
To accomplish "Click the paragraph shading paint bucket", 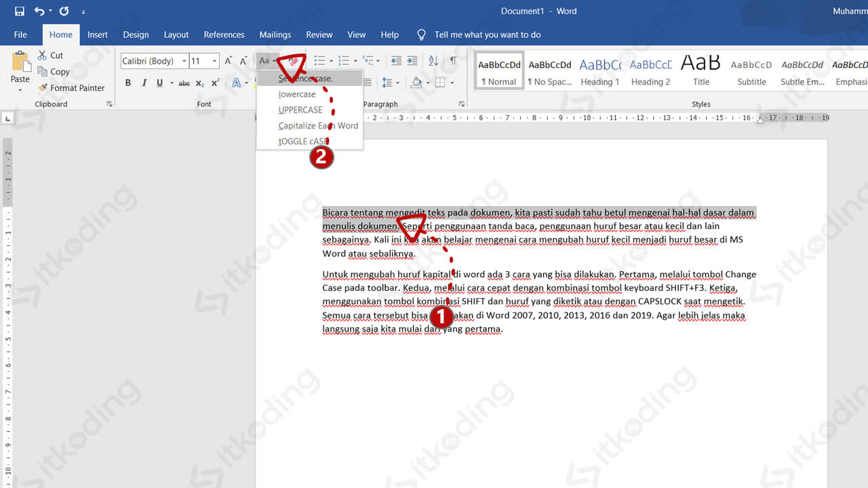I will [x=416, y=83].
